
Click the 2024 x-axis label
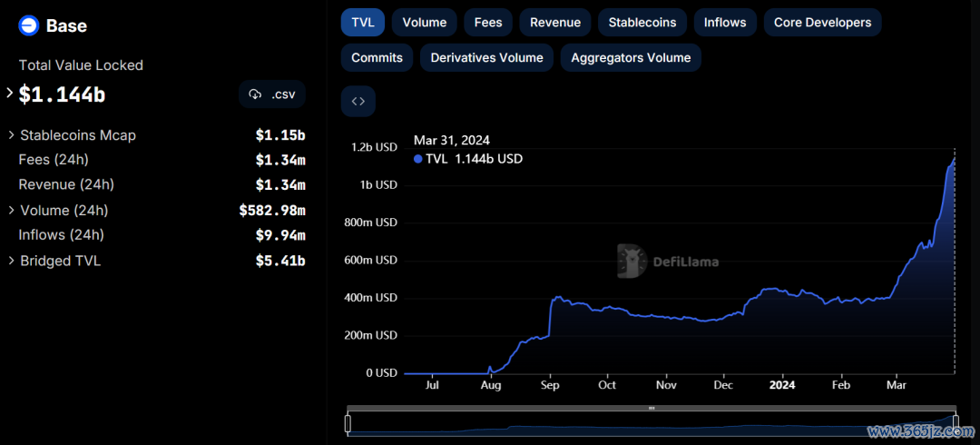(x=782, y=385)
